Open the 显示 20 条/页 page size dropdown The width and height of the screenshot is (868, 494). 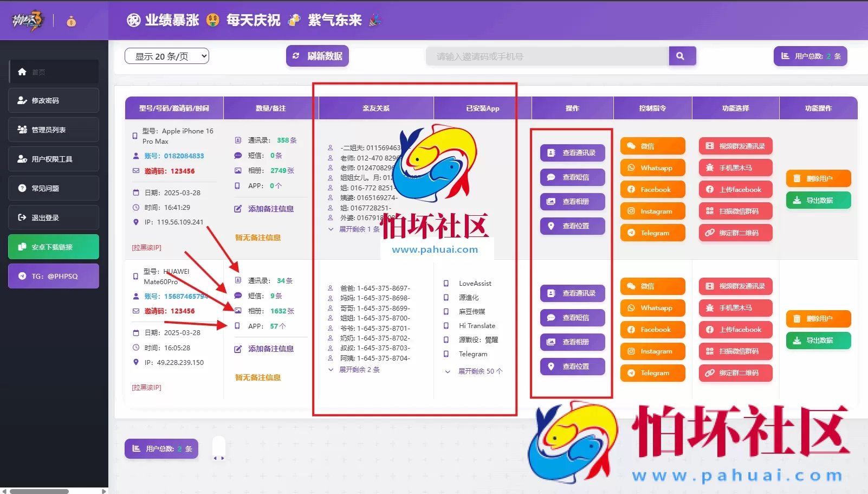[166, 56]
